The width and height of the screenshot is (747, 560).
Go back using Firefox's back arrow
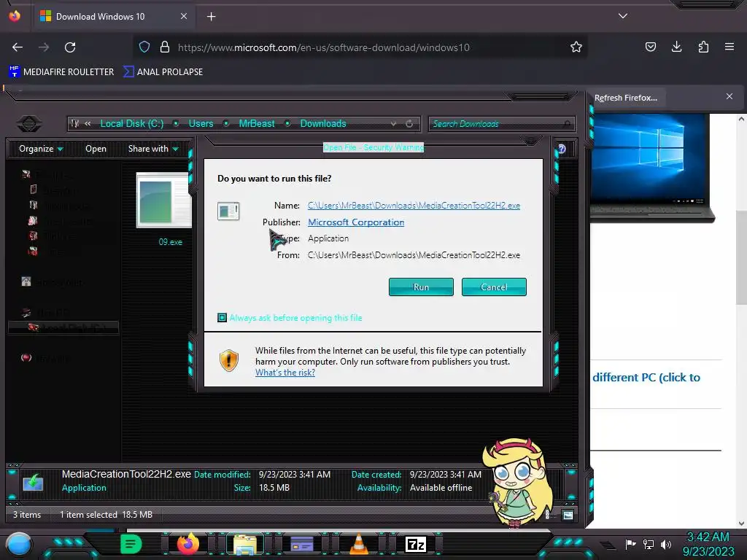pos(18,47)
